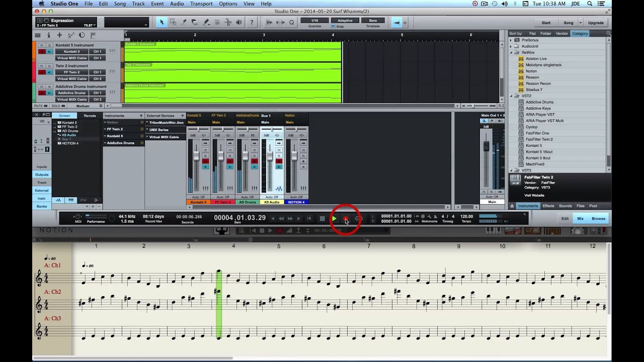Toggle power icon for FF Twin 2 instrument

coord(142,129)
